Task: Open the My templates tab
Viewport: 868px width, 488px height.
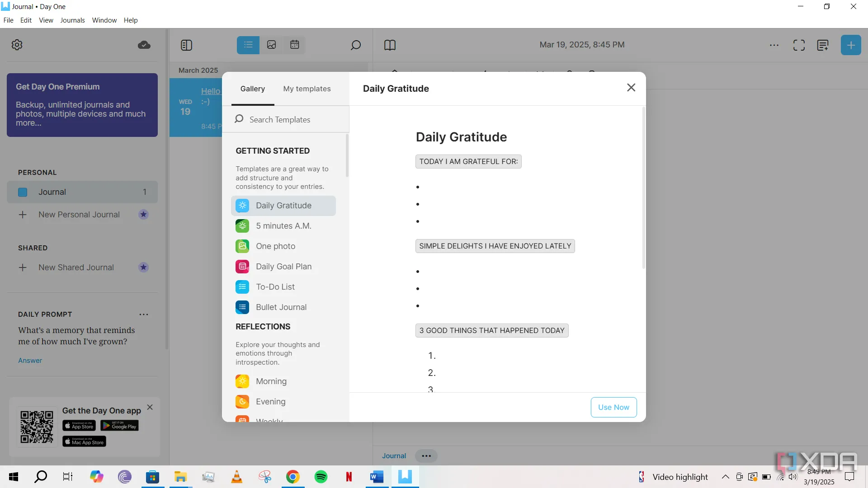Action: [307, 89]
